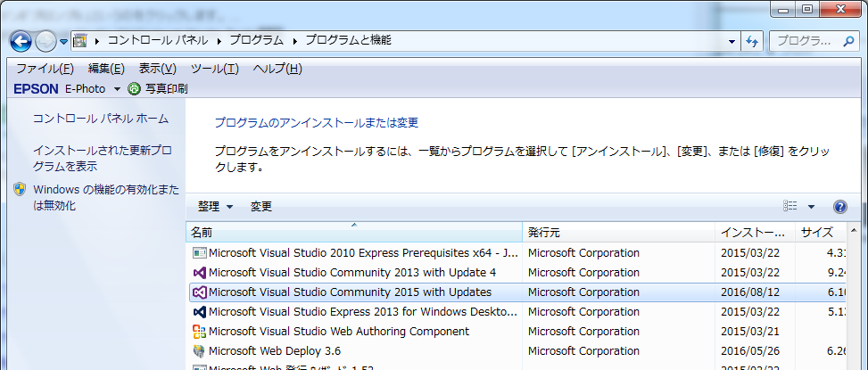
Task: Click the Forward navigation arrow
Action: (45, 41)
